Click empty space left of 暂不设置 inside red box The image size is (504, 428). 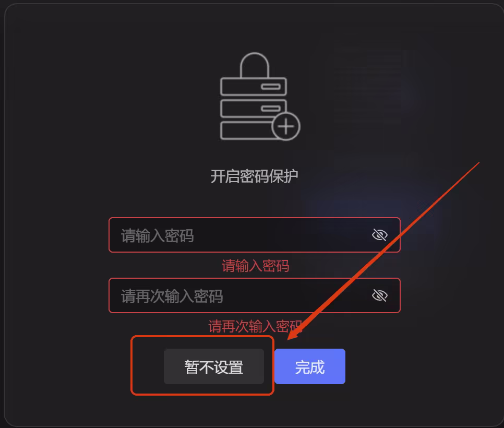148,366
